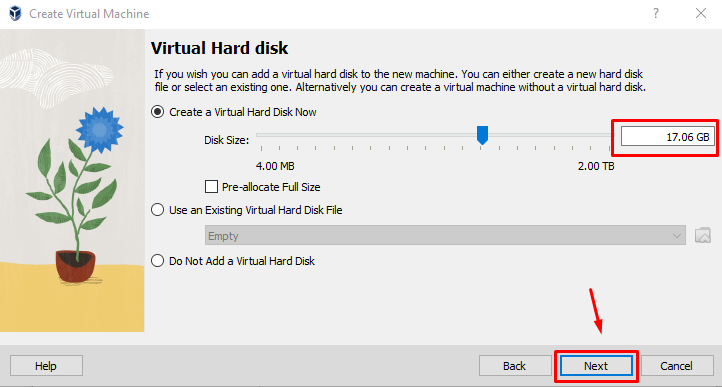Expand the Empty disk file dropdown
Screen dimensions: 722x387
pos(445,235)
